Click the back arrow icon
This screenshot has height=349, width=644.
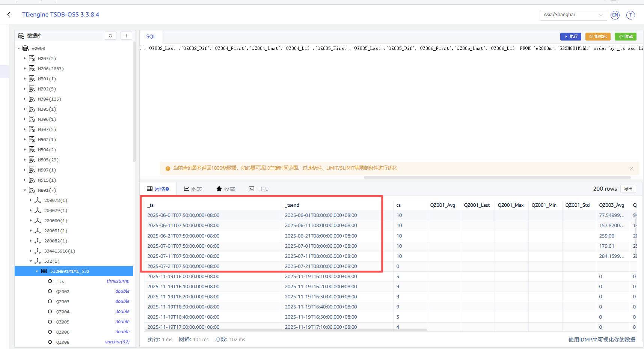[9, 15]
